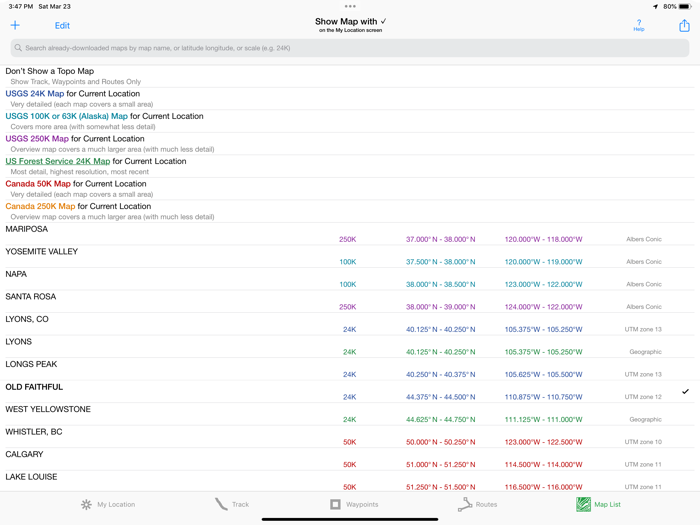Open My Location tab icon
Viewport: 700px width, 525px height.
[x=86, y=504]
